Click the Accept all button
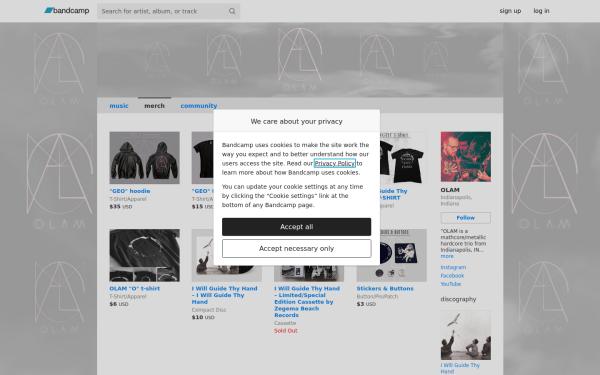The height and width of the screenshot is (375, 600). (x=297, y=227)
